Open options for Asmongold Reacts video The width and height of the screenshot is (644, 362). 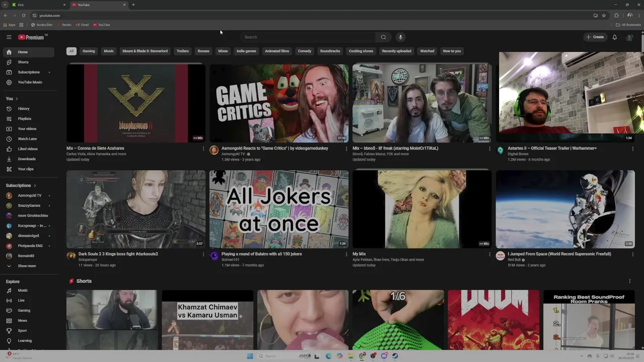[x=346, y=149]
